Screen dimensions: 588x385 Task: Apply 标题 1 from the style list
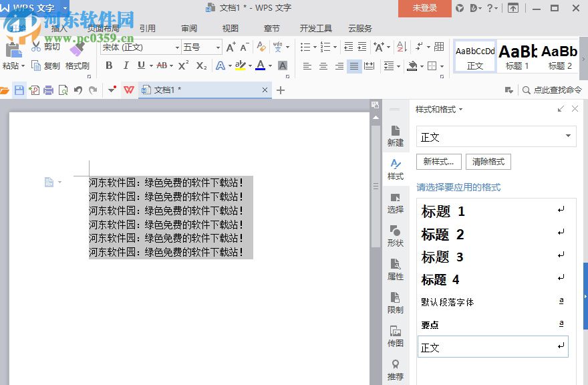pyautogui.click(x=492, y=211)
